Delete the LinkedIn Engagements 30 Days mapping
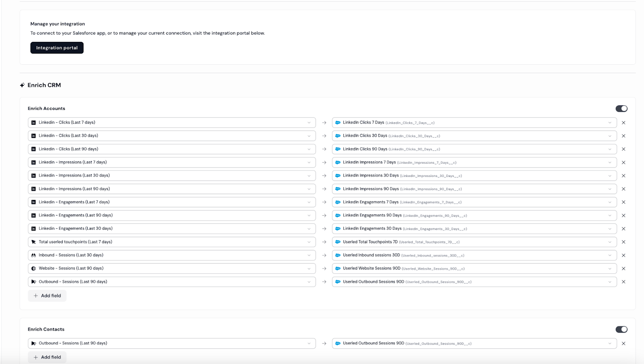This screenshot has width=644, height=364. tap(623, 229)
